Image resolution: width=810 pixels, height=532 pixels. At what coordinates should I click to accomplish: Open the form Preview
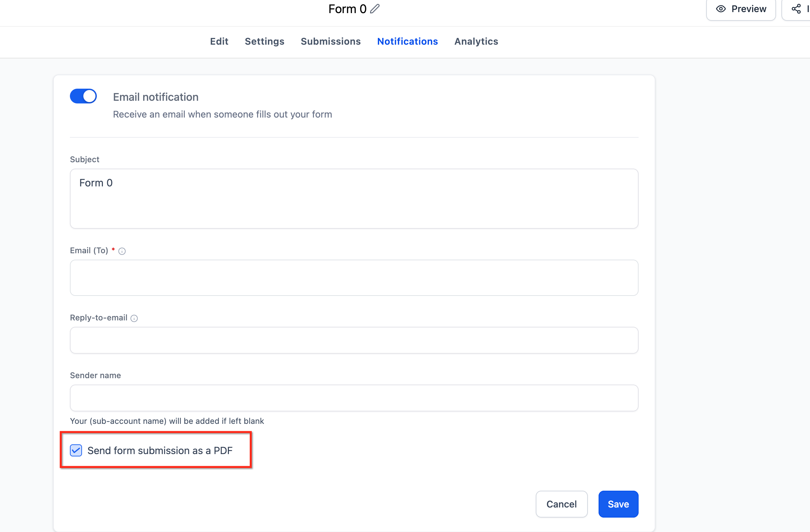[x=741, y=9]
